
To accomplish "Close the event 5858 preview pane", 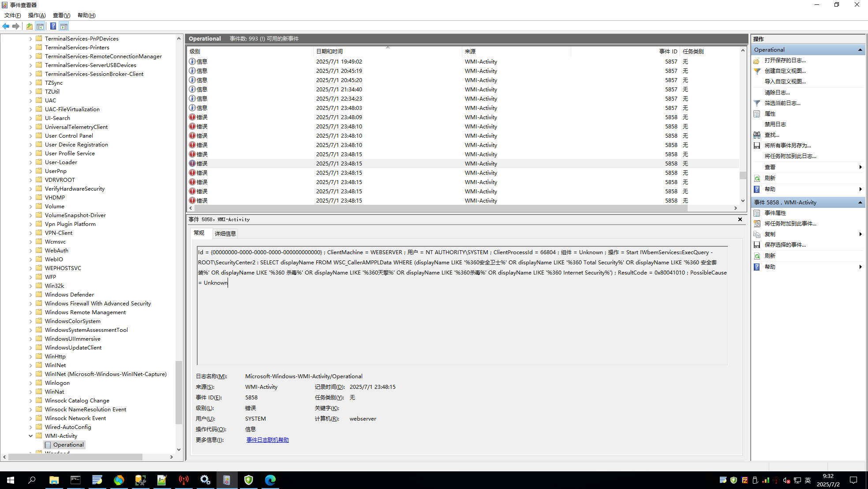I will [x=740, y=219].
